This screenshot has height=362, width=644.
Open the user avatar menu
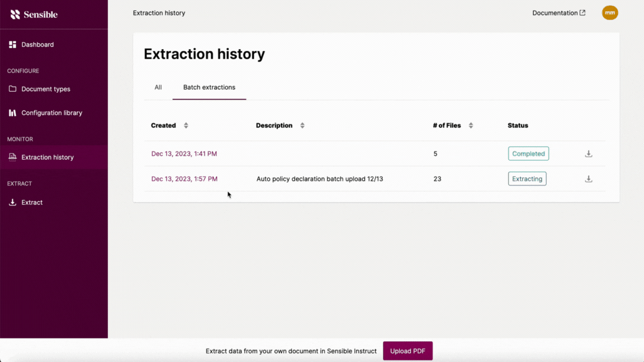(610, 13)
